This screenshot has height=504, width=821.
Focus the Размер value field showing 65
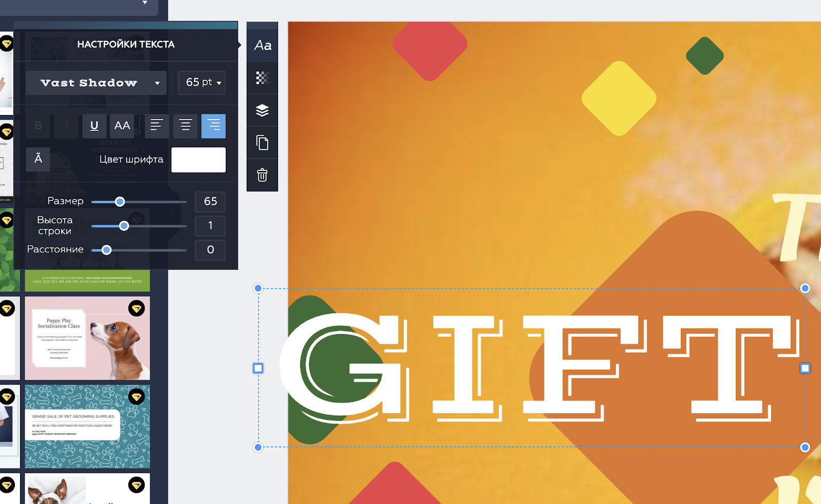click(210, 202)
